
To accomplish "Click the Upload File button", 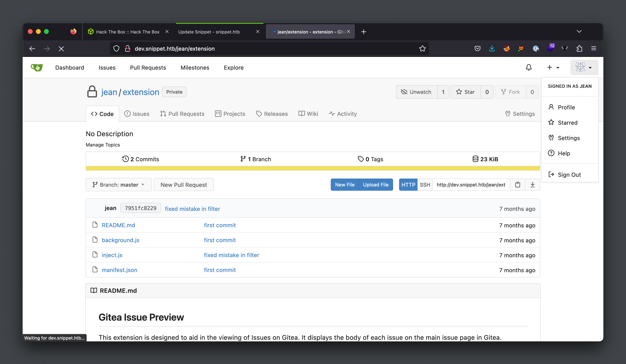I will pos(376,185).
